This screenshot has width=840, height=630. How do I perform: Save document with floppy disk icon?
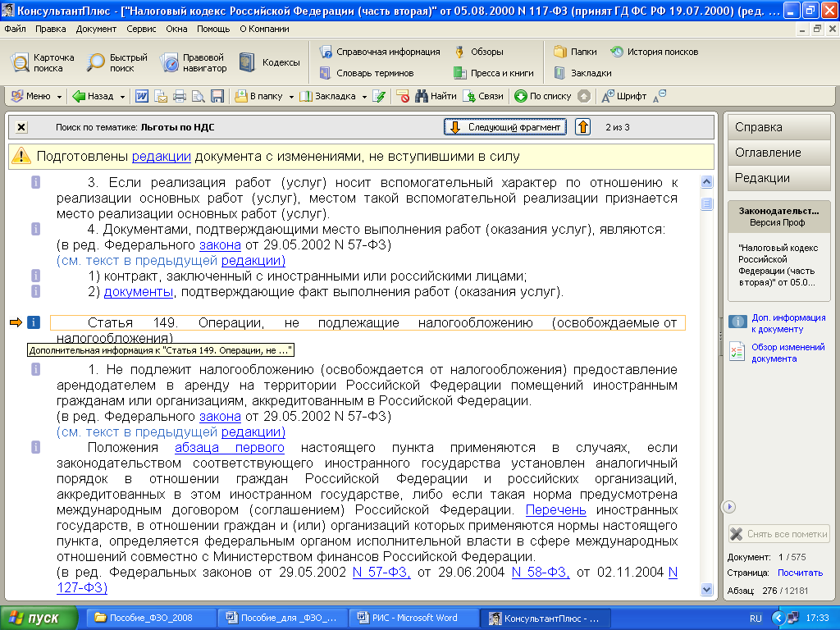click(x=217, y=97)
